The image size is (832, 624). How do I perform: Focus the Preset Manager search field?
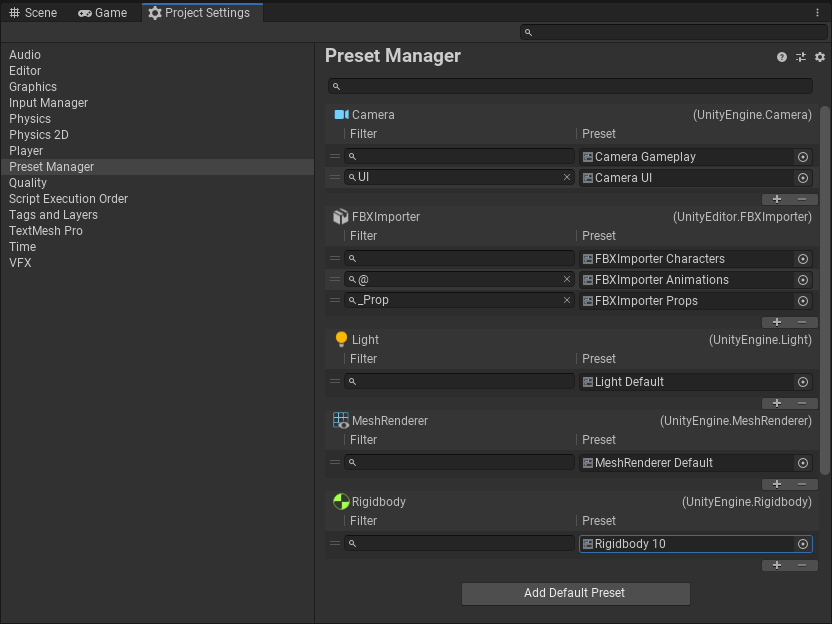pos(570,86)
